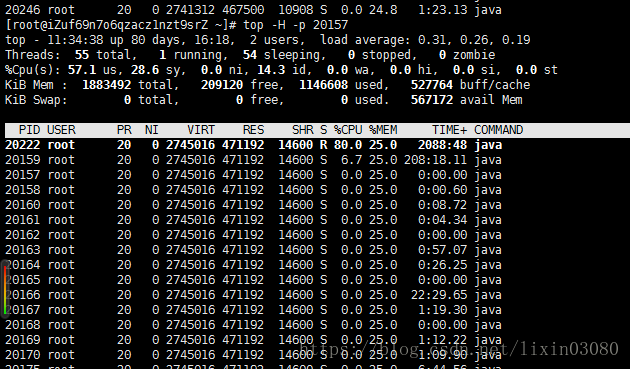
Task: Click the 0:08.72 time value
Action: pos(442,205)
